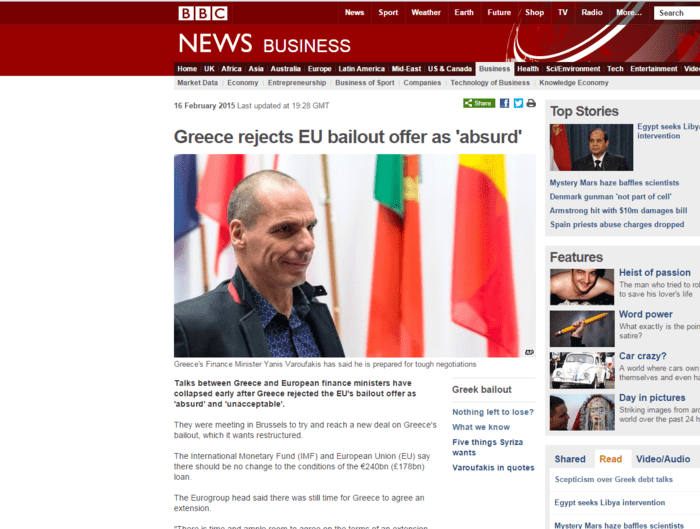Open the Car crazy thumbnail image
The width and height of the screenshot is (700, 529).
(x=582, y=371)
